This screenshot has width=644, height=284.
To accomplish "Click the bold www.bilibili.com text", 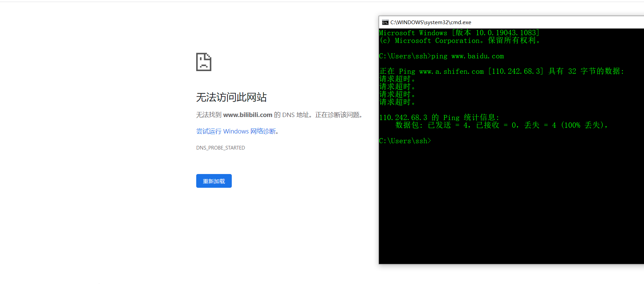I will [248, 115].
